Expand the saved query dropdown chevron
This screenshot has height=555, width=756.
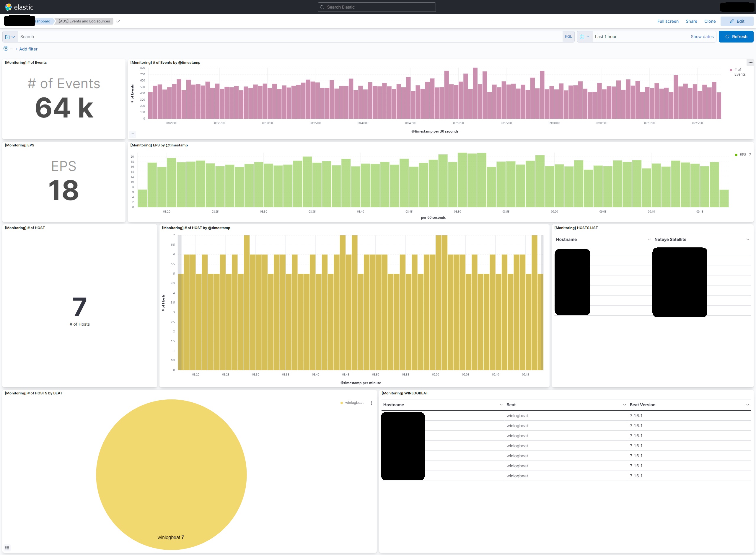tap(14, 36)
